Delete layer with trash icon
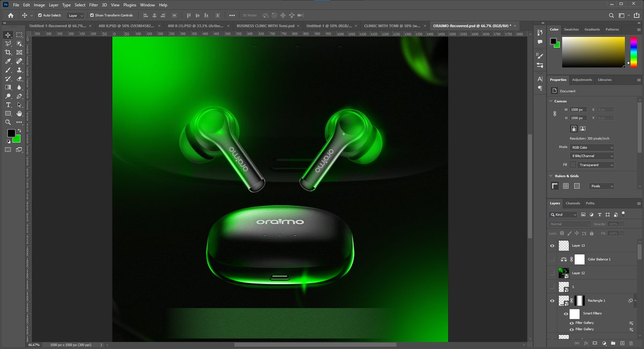644x349 pixels. [631, 343]
